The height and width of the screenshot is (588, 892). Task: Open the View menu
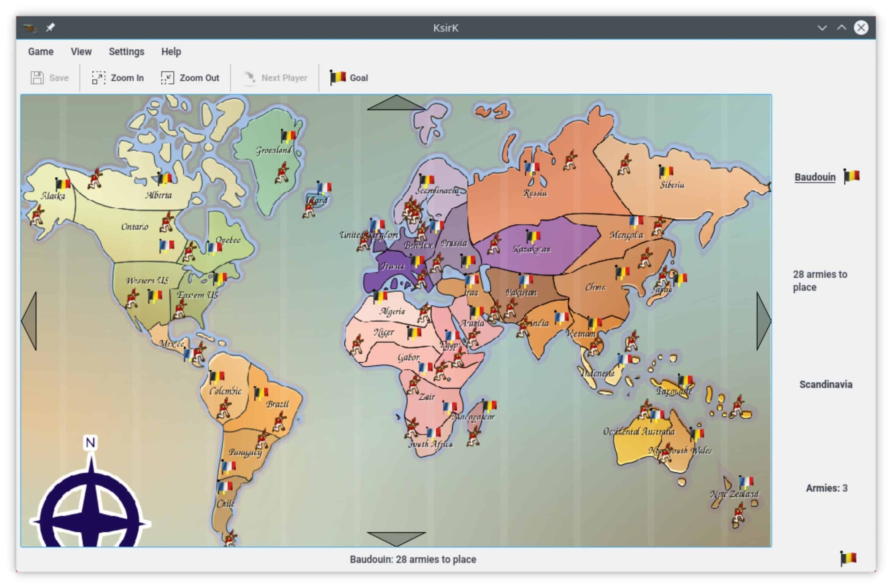pos(81,51)
